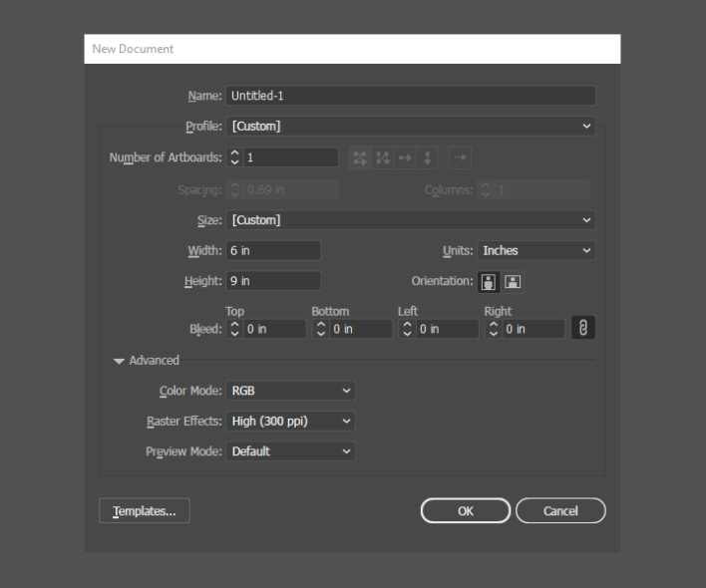The height and width of the screenshot is (588, 706).
Task: Open the Profile dropdown
Action: 411,127
